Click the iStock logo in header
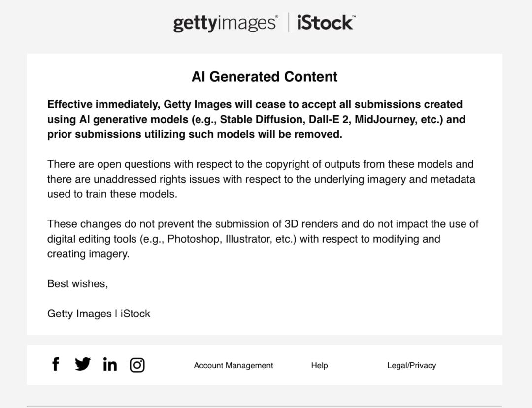This screenshot has width=532, height=408. (326, 23)
